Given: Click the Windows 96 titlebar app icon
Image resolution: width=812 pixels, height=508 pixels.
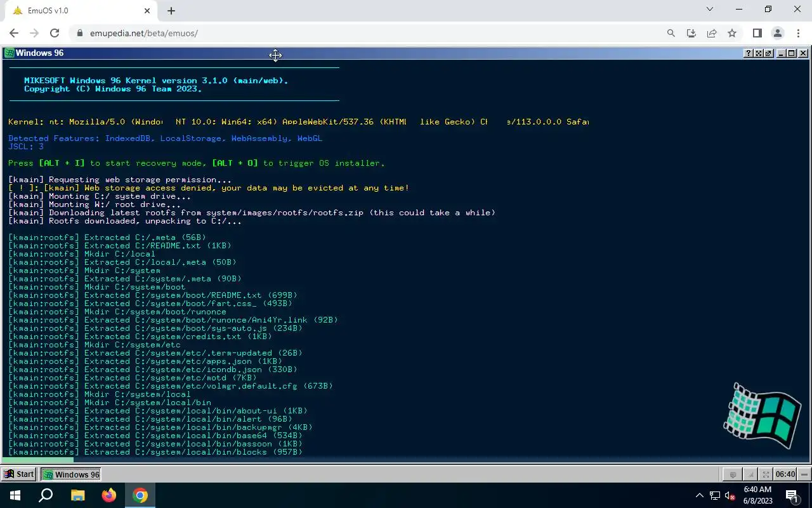Looking at the screenshot, I should (x=9, y=53).
